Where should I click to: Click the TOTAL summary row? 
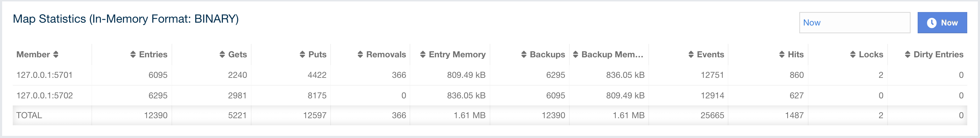coord(490,115)
